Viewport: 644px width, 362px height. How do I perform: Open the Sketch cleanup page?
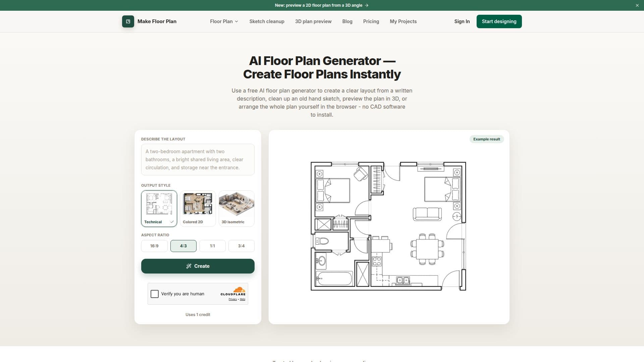coord(267,21)
